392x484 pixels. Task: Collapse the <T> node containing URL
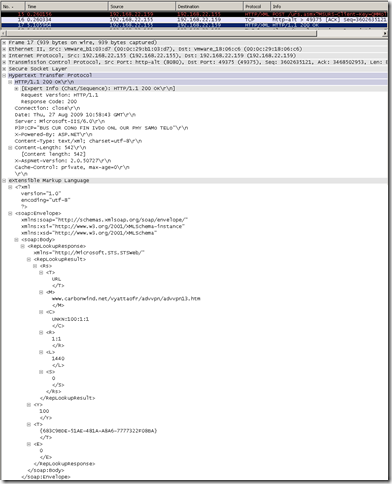point(41,273)
